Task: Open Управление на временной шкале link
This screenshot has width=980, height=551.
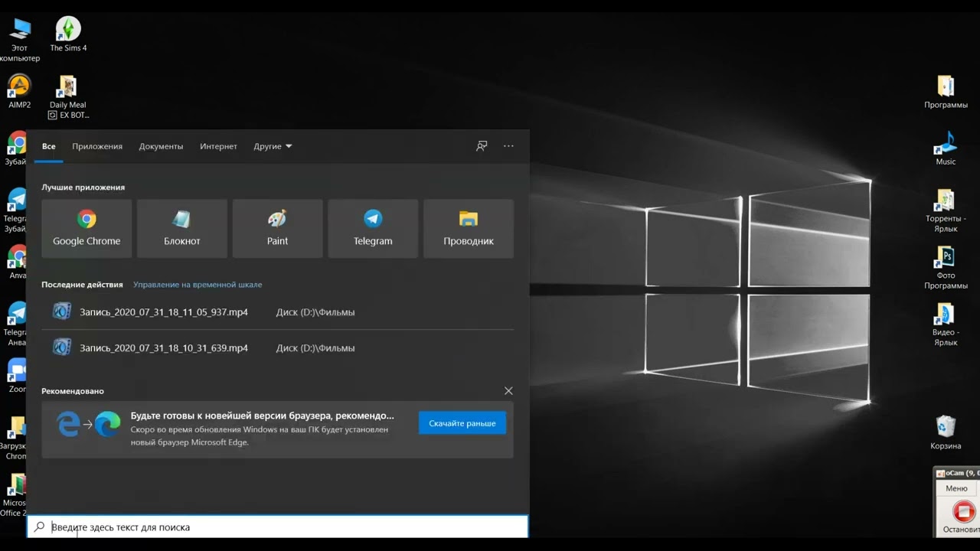Action: [x=198, y=284]
